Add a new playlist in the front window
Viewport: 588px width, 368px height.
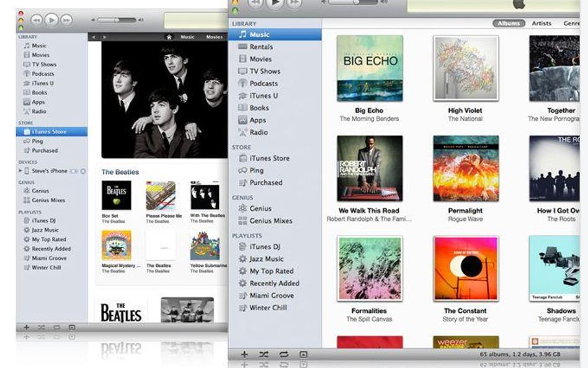coord(244,354)
